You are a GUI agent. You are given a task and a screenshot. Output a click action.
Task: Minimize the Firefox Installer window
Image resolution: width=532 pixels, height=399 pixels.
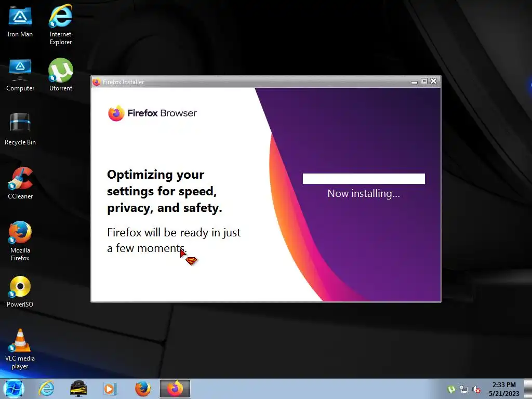[414, 82]
